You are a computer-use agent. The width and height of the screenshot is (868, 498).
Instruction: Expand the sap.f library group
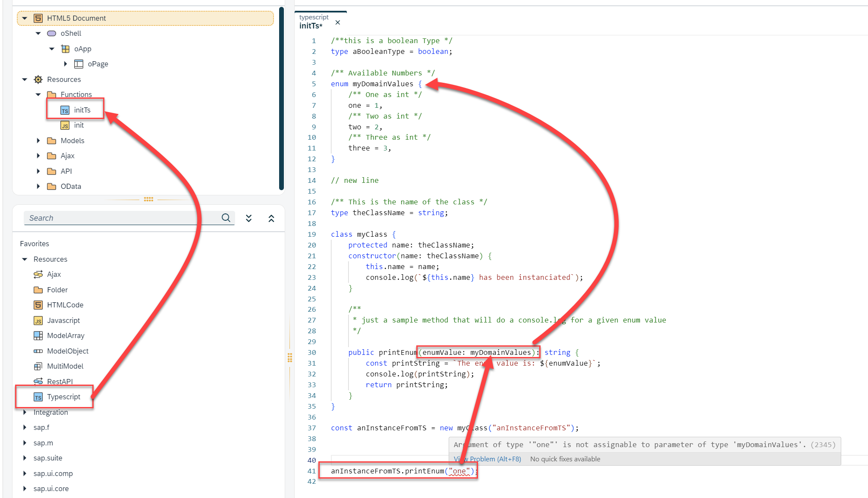25,427
